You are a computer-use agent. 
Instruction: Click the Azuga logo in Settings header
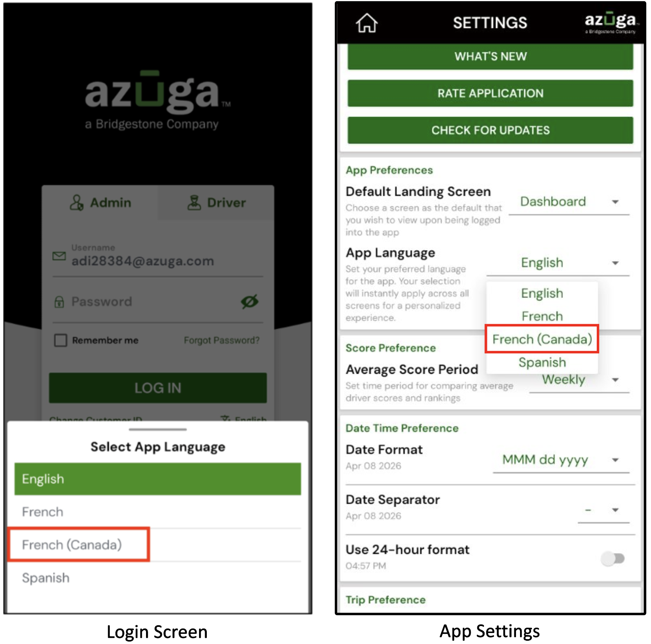611,22
